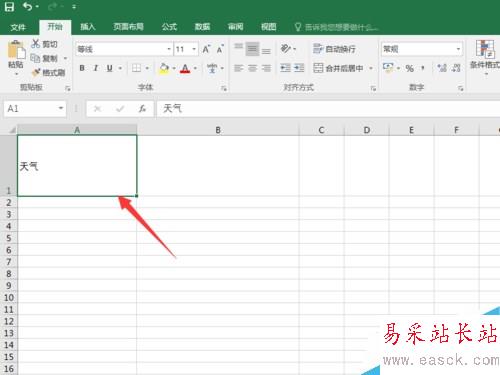Viewport: 500px width, 375px height.
Task: Click the Increase Decimal icon
Action: [442, 68]
